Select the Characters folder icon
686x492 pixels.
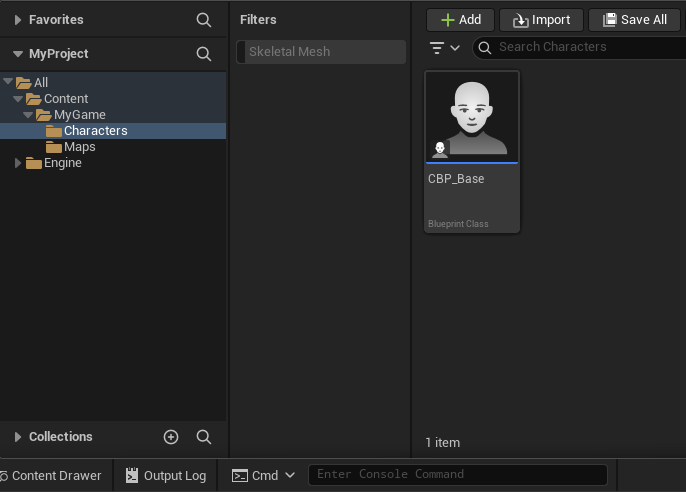tap(54, 131)
